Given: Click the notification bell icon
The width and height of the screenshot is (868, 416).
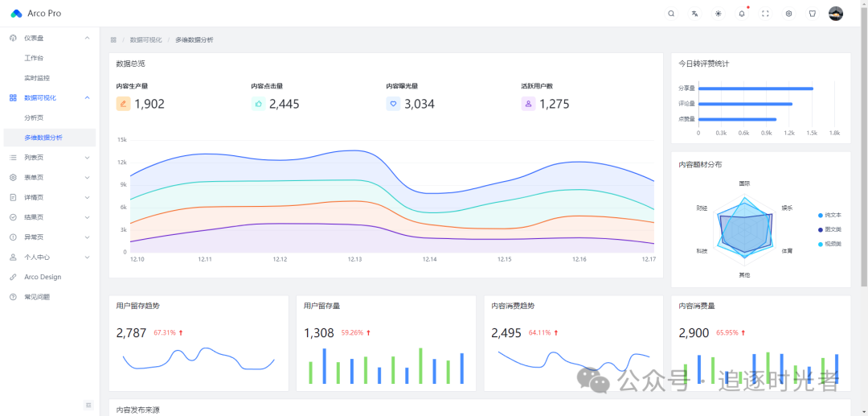Looking at the screenshot, I should [x=742, y=14].
